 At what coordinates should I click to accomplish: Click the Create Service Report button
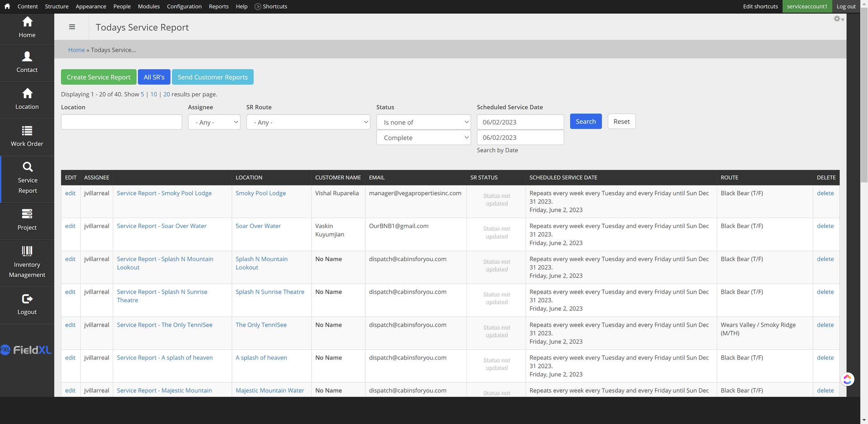99,77
